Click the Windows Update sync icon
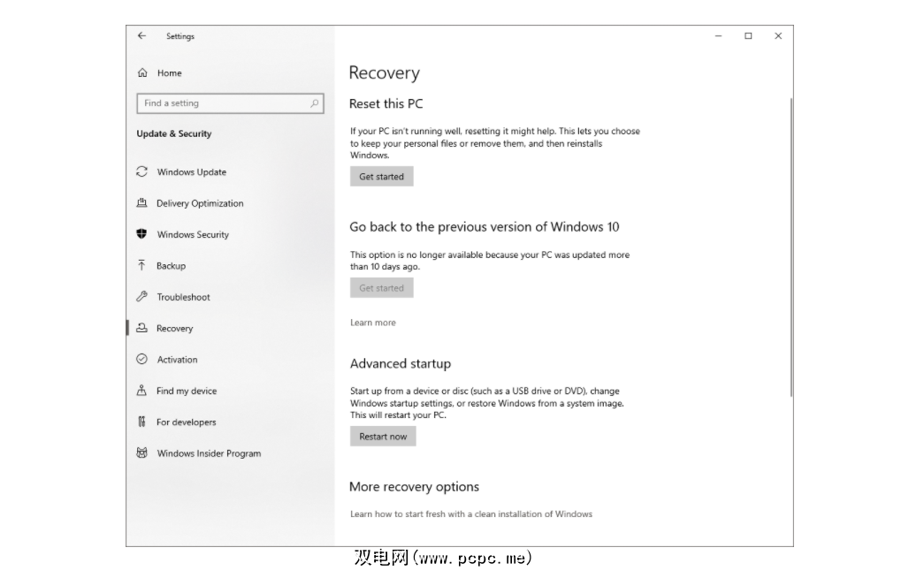Viewport: 924px width, 578px height. tap(142, 171)
